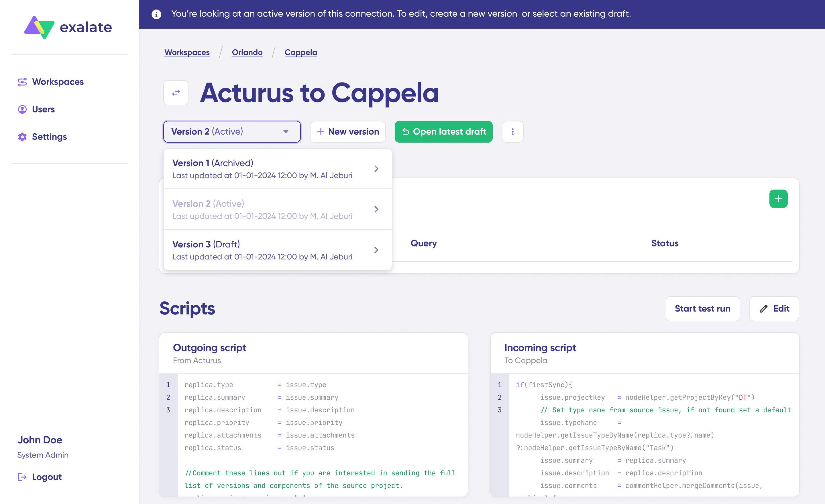825x504 pixels.
Task: Click the green plus add button
Action: coord(778,199)
